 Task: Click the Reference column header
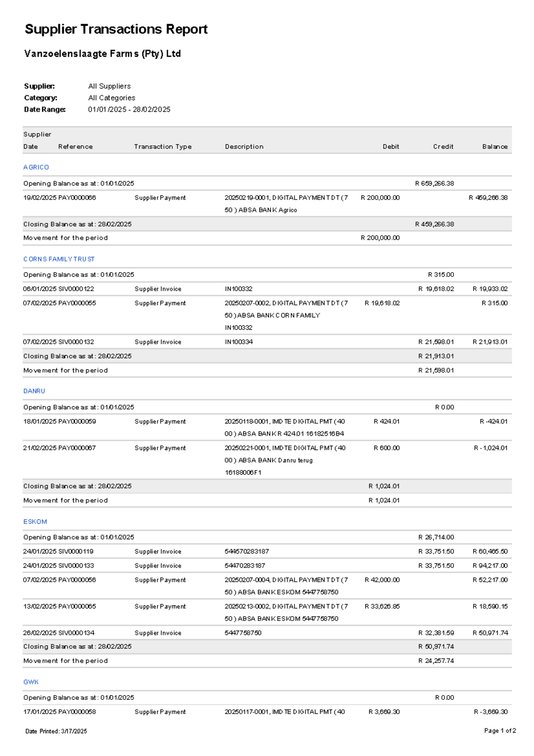coord(76,146)
